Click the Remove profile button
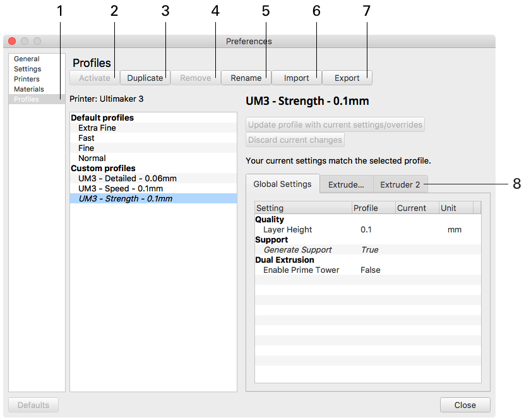The image size is (524, 420). tap(195, 78)
